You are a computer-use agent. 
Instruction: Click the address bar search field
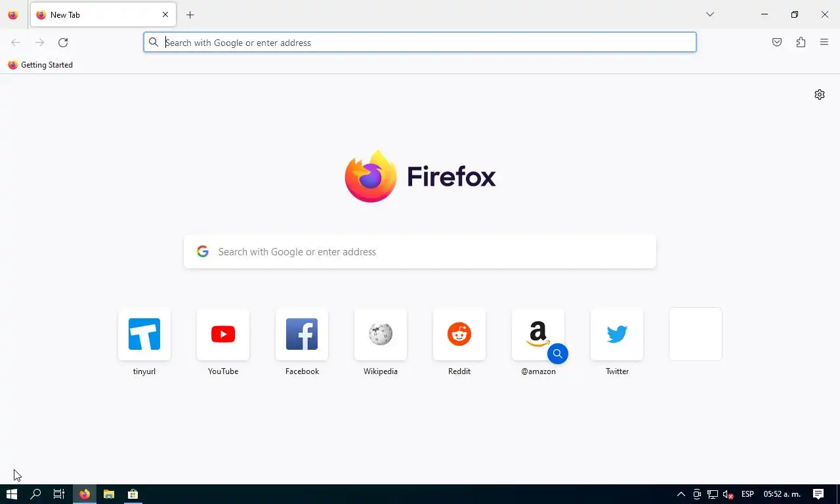tap(420, 43)
